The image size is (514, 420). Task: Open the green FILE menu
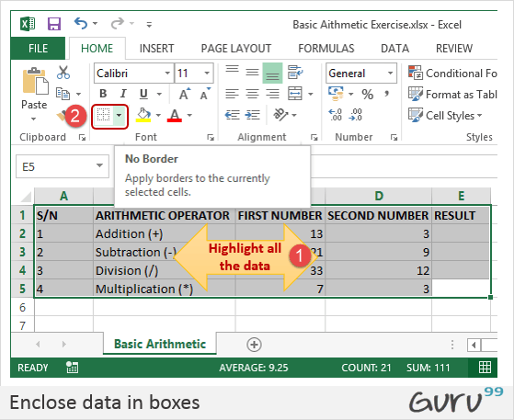point(38,49)
